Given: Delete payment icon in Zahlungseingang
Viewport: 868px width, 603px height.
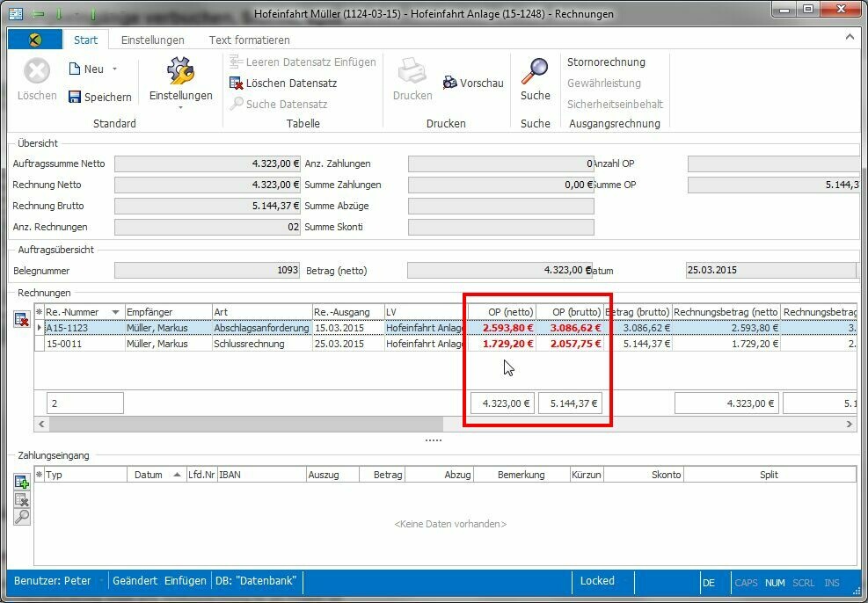Looking at the screenshot, I should 22,499.
